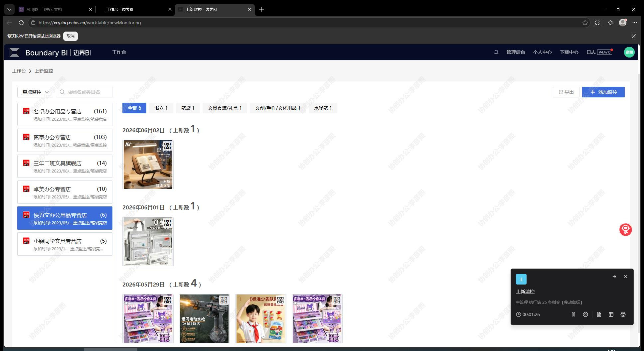The width and height of the screenshot is (644, 351).
Task: Open QR code on the 06月01日 exam bag product
Action: point(167,223)
